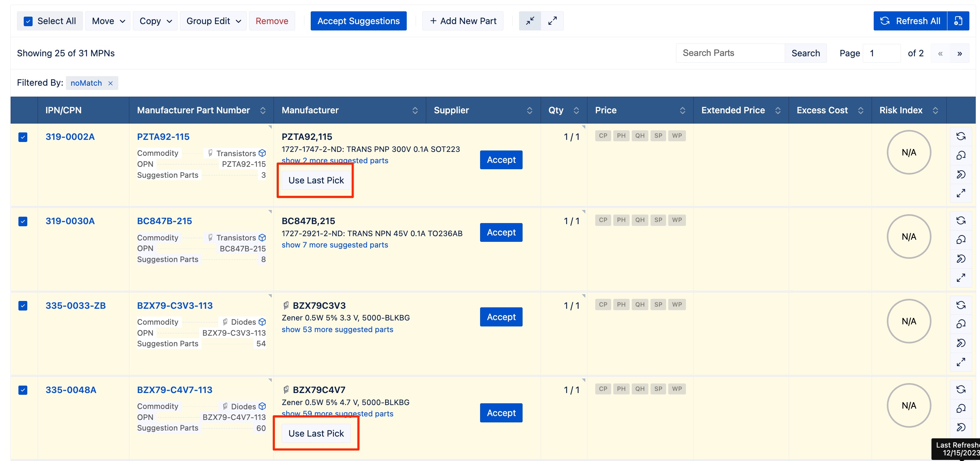Click the third action icon in row 319-0002A
The height and width of the screenshot is (461, 980).
click(961, 175)
